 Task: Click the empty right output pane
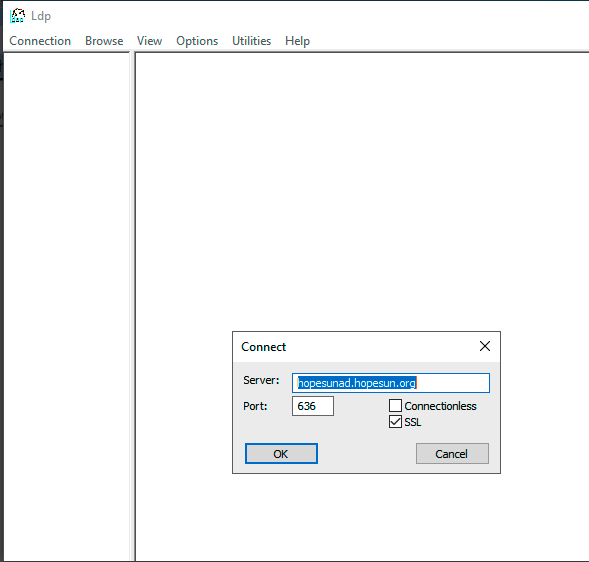362,188
